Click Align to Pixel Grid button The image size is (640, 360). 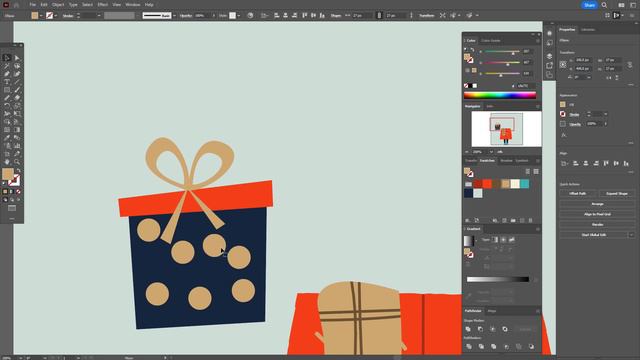click(x=597, y=214)
